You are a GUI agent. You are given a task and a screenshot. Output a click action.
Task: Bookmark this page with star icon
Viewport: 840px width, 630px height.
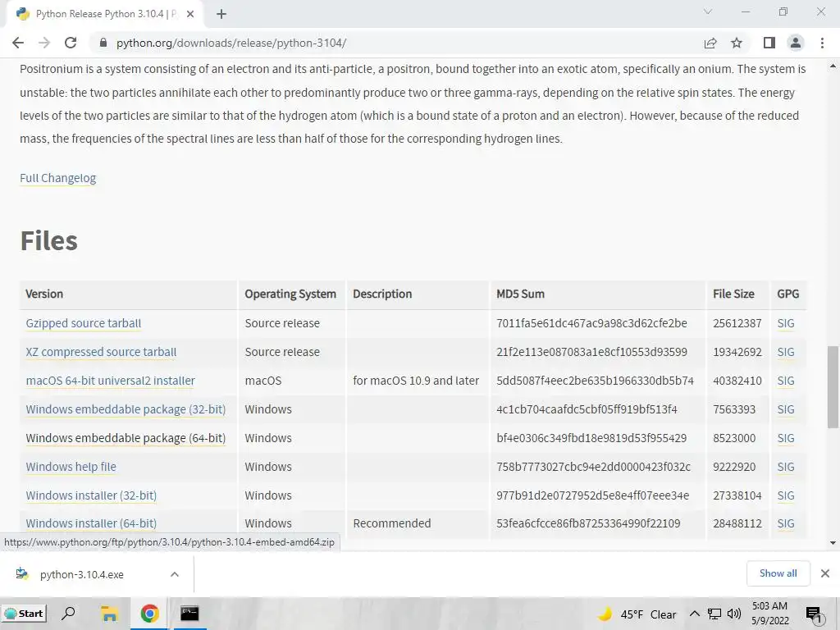(737, 43)
